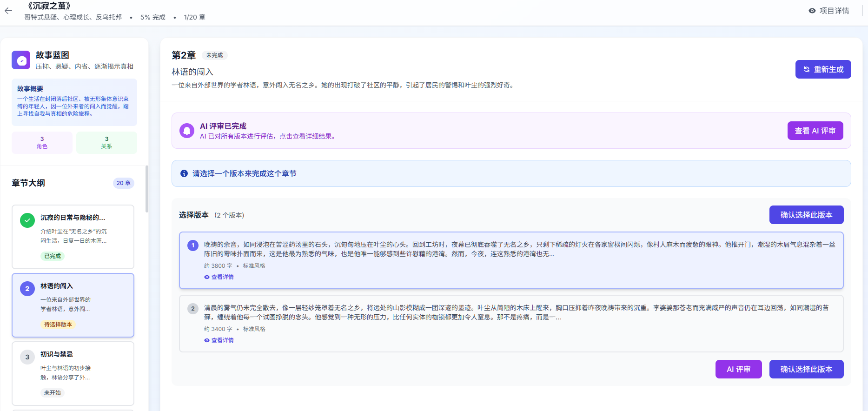Click the version 1 number badge
The width and height of the screenshot is (868, 411).
pyautogui.click(x=193, y=245)
